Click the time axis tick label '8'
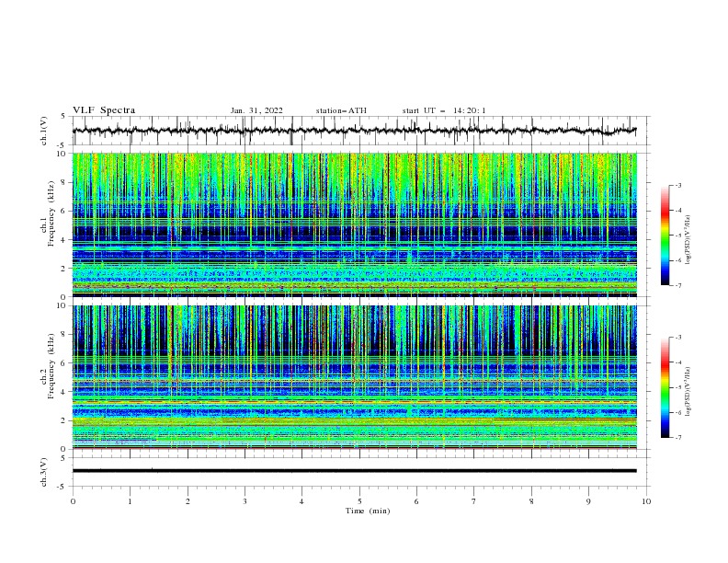Screen dimensions: 728x563 531,501
